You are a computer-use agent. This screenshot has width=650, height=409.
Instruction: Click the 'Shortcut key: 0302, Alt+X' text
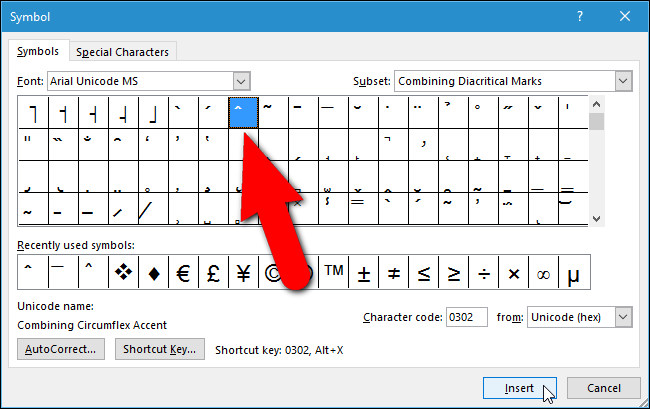click(279, 351)
